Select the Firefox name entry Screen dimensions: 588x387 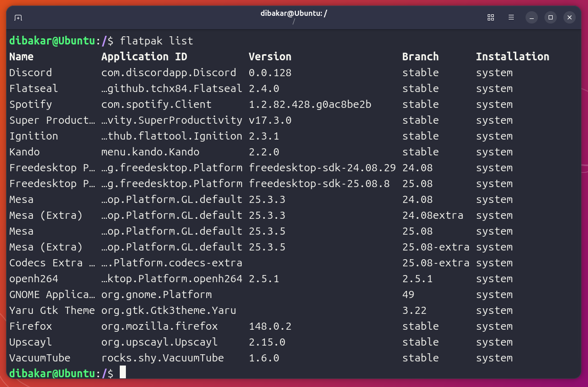pos(30,326)
